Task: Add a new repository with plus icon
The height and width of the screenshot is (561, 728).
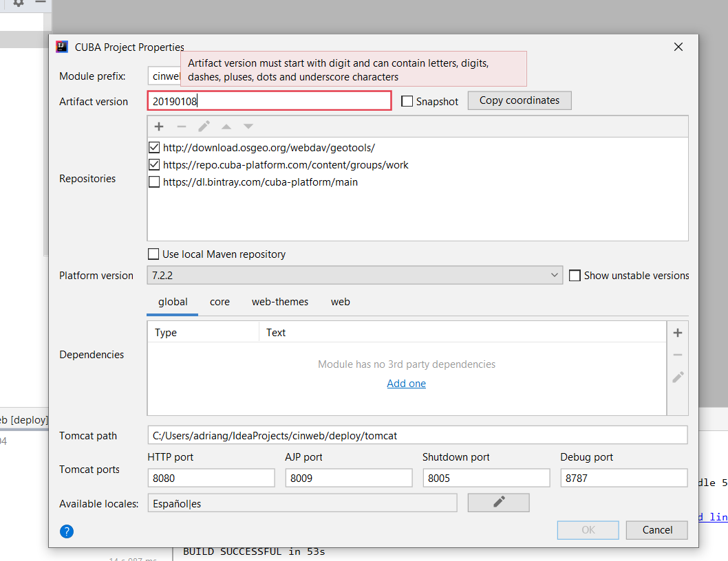Action: click(159, 126)
